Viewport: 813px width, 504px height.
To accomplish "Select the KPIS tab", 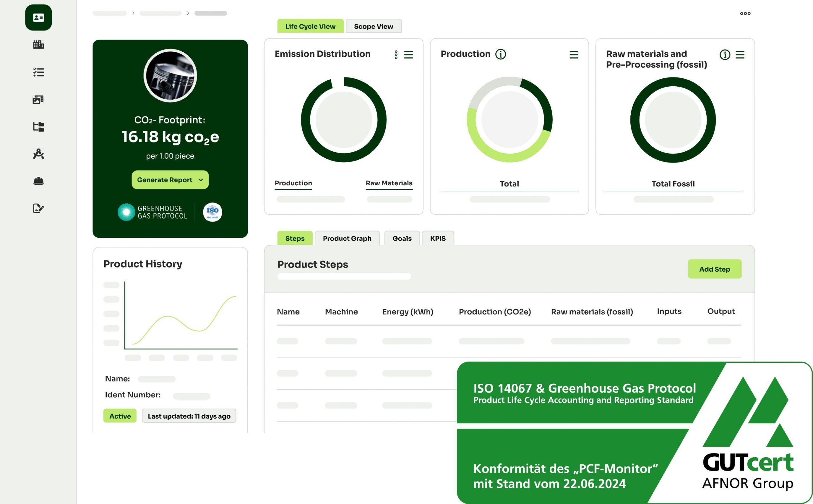I will point(438,238).
